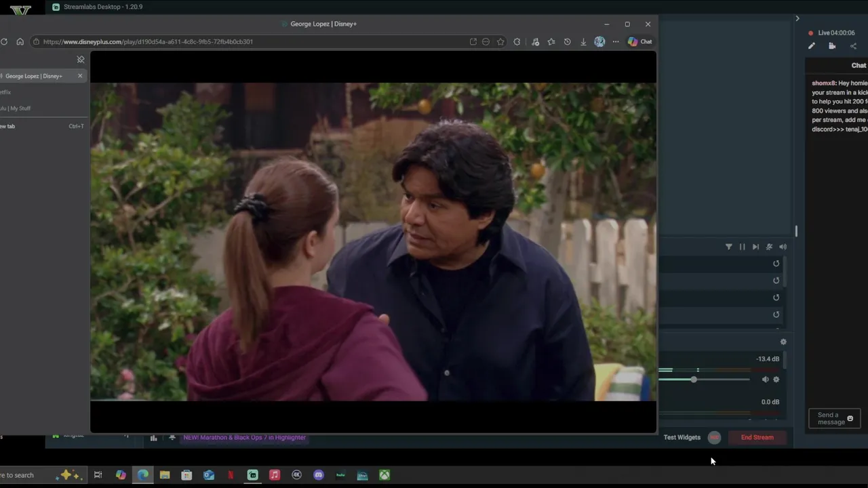This screenshot has height=488, width=868.
Task: Refresh the Disney+ page
Action: coord(4,41)
